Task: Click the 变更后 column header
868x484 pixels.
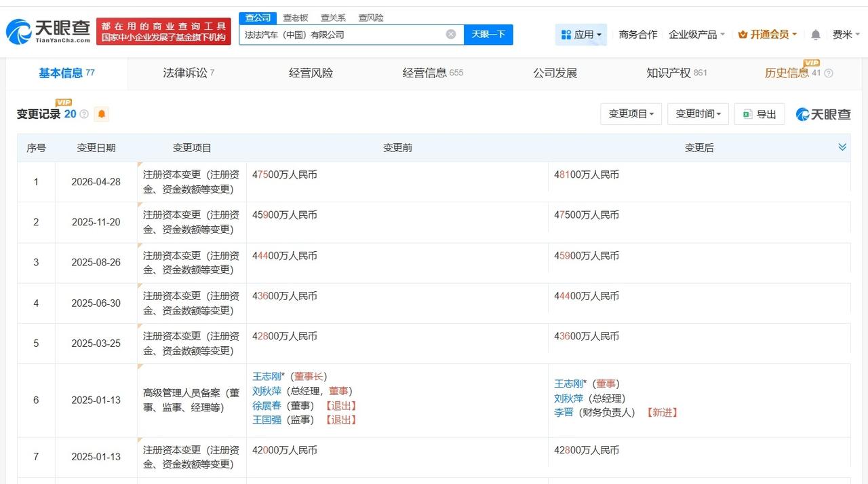Action: [x=699, y=147]
